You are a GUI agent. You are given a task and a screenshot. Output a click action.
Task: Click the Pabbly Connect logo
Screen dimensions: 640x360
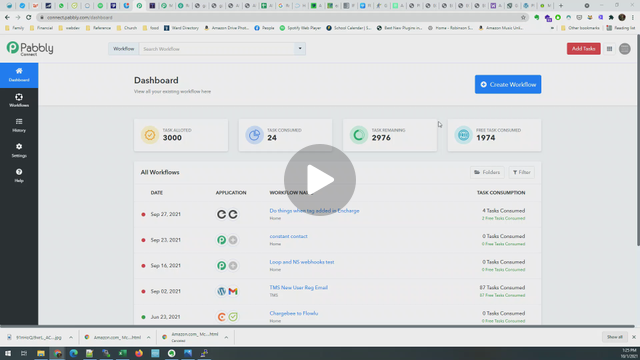coord(30,49)
